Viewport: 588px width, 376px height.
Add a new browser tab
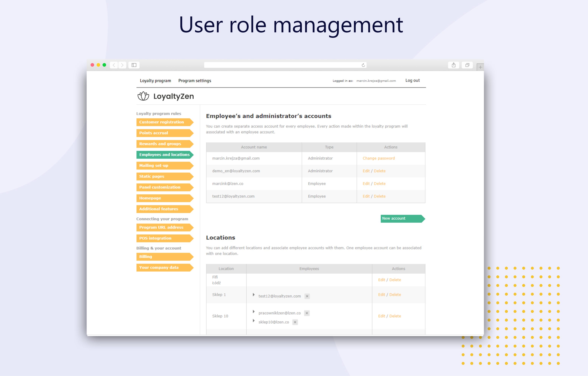[480, 67]
